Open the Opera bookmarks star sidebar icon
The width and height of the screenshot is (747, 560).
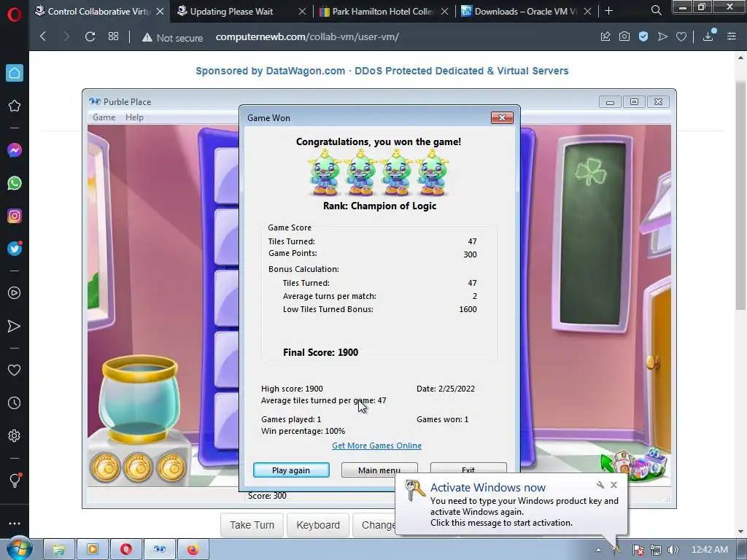point(15,106)
